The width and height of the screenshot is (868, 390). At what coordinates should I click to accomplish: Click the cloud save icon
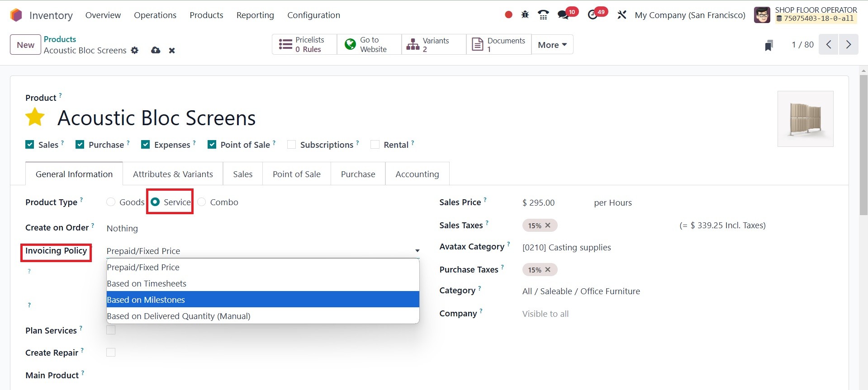coord(156,50)
